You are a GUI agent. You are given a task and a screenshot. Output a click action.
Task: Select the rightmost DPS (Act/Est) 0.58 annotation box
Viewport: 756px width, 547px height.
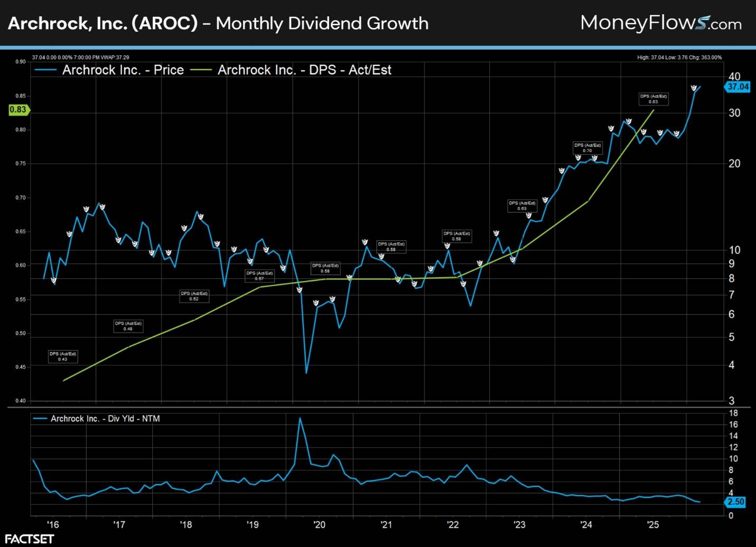click(456, 236)
